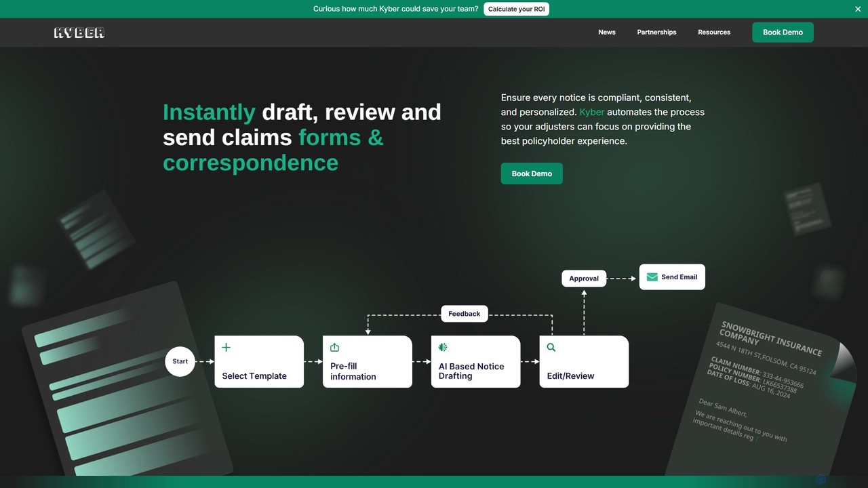Click the Edit/Review text
The image size is (868, 488).
570,376
